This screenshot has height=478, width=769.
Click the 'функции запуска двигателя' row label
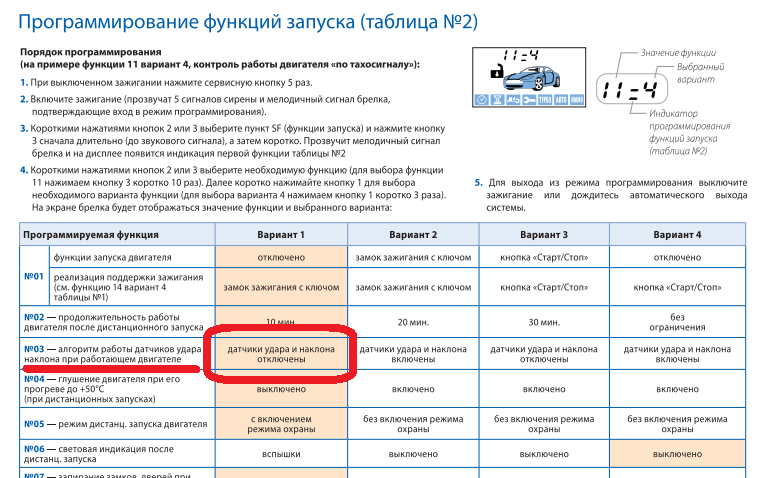[112, 257]
